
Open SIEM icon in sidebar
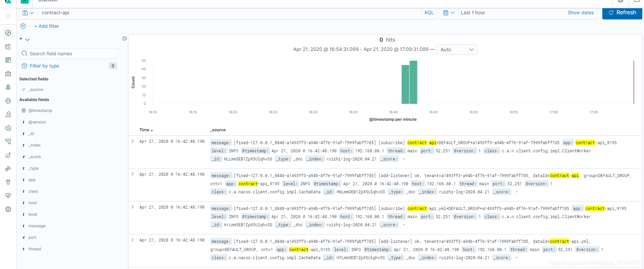pyautogui.click(x=8, y=169)
